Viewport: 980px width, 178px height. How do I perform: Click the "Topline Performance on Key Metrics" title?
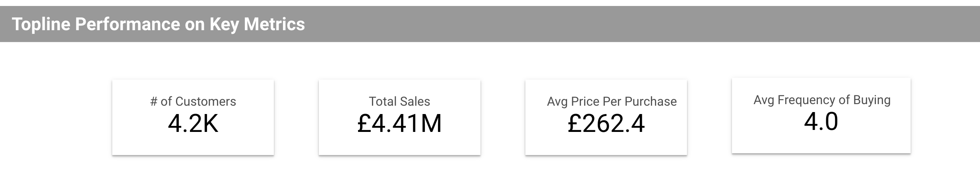[158, 24]
